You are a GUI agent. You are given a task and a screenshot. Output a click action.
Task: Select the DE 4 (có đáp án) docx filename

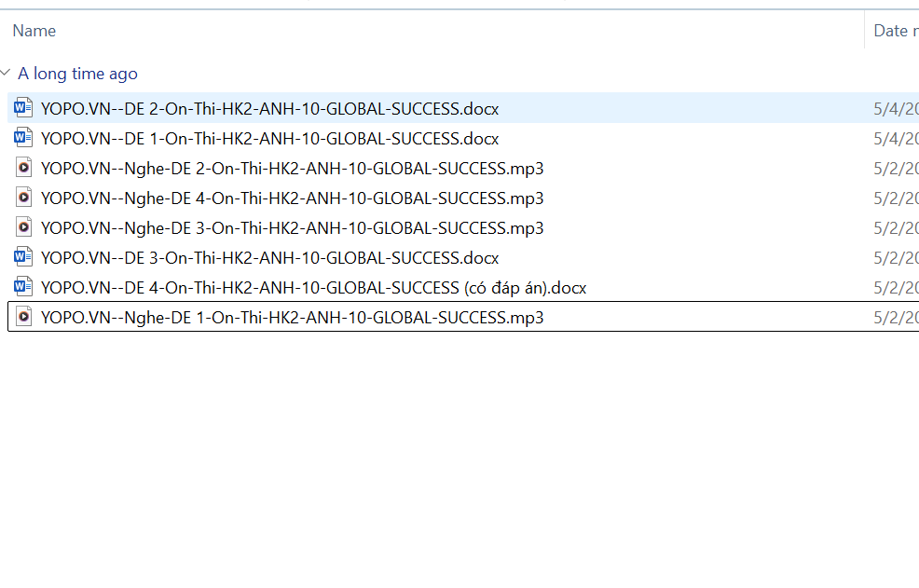(x=313, y=288)
